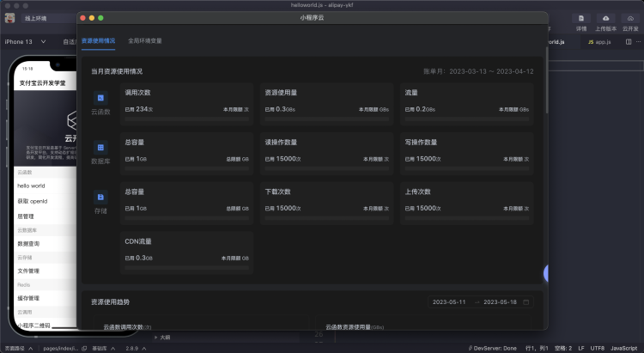Viewport: 644px width, 353px height.
Task: Open the editor more actions ellipsis
Action: (x=638, y=41)
